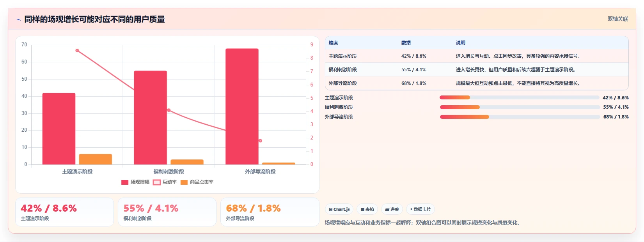644x242 pixels.
Task: Click the 42% / 8.6% data card
Action: (64, 212)
